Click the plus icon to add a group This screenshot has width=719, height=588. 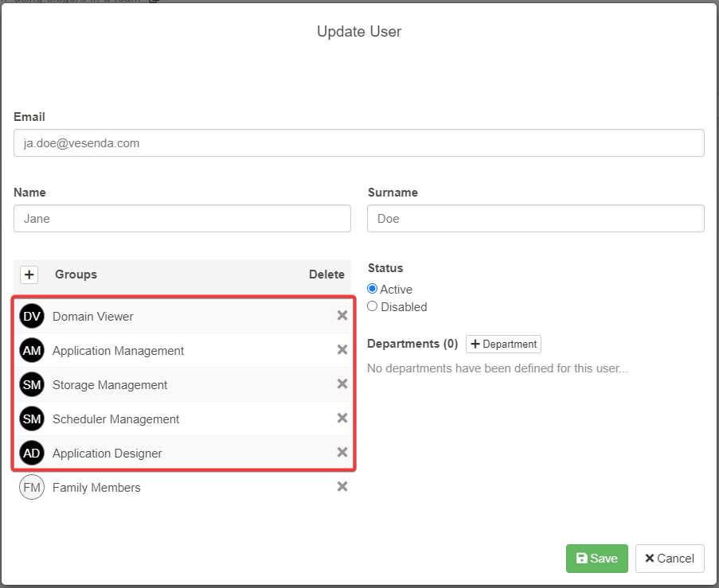point(29,275)
